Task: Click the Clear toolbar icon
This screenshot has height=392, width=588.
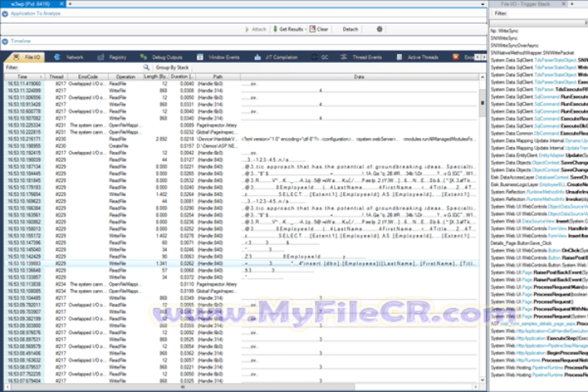Action: [312, 29]
